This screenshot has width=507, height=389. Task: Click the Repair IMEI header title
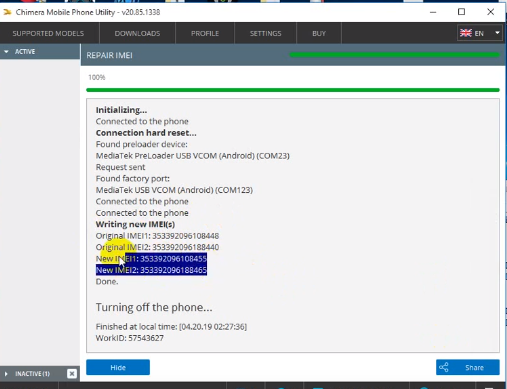point(109,55)
